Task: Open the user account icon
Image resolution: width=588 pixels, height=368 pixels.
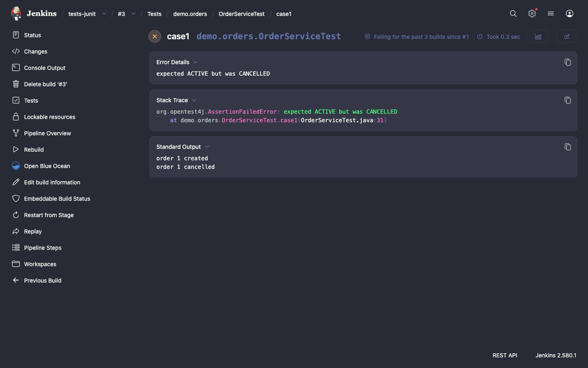Action: point(570,13)
